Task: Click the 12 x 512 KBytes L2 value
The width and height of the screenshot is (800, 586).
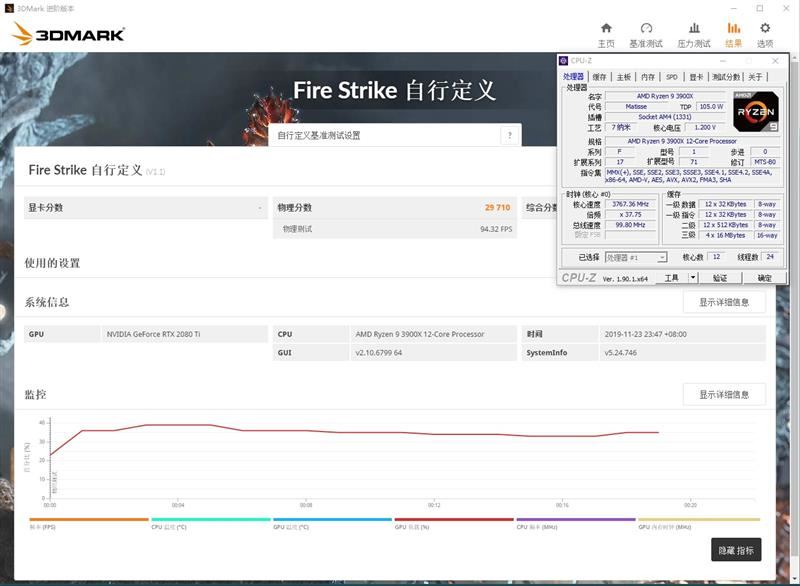Action: click(725, 225)
